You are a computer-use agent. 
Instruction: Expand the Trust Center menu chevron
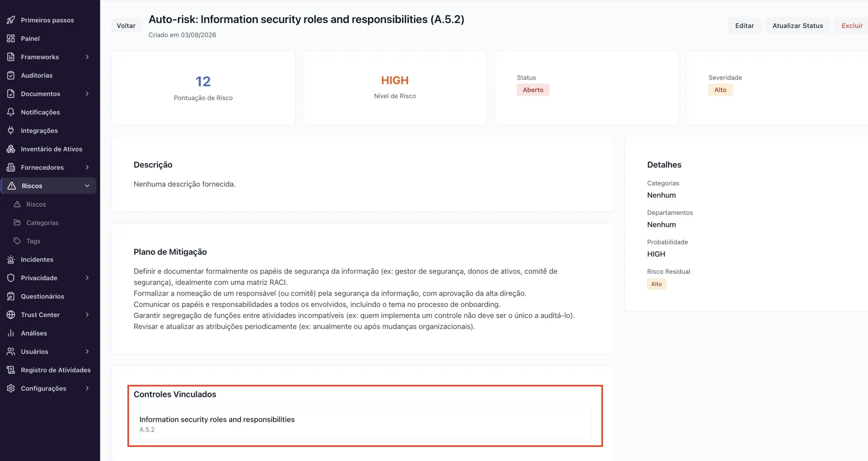pos(87,315)
